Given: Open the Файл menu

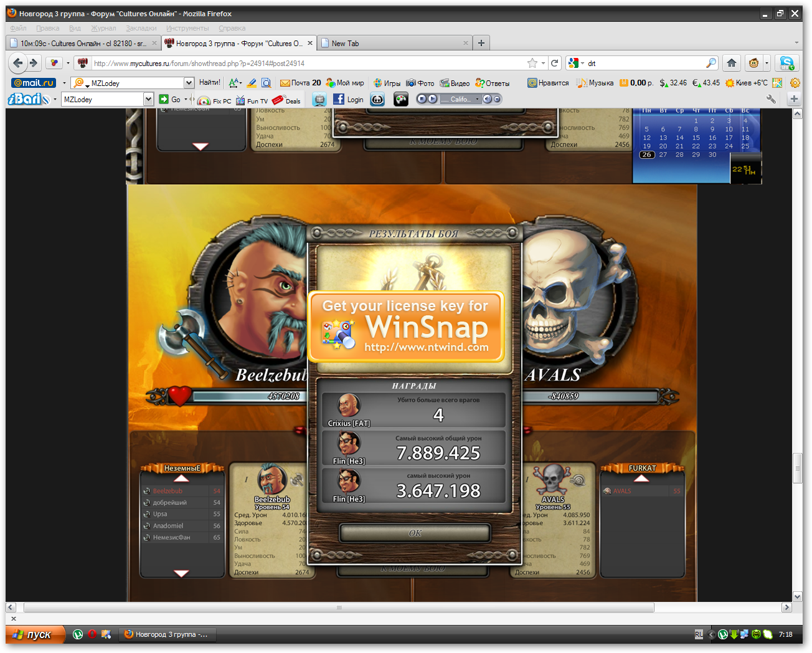Looking at the screenshot, I should click(x=18, y=28).
